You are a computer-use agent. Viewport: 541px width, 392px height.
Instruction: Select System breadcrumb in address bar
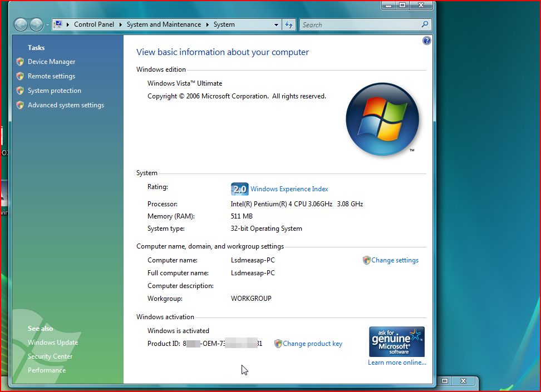(x=224, y=24)
